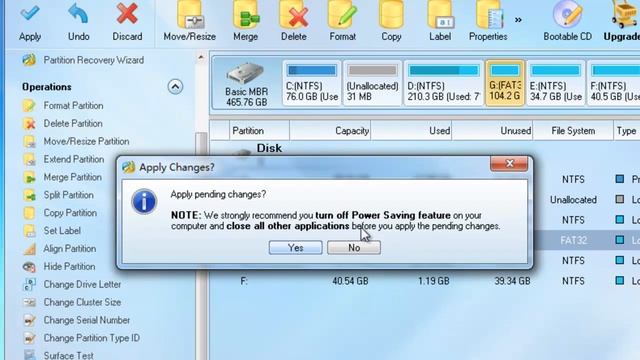Image resolution: width=640 pixels, height=360 pixels.
Task: Select the Merge toolbar icon
Action: (x=246, y=15)
